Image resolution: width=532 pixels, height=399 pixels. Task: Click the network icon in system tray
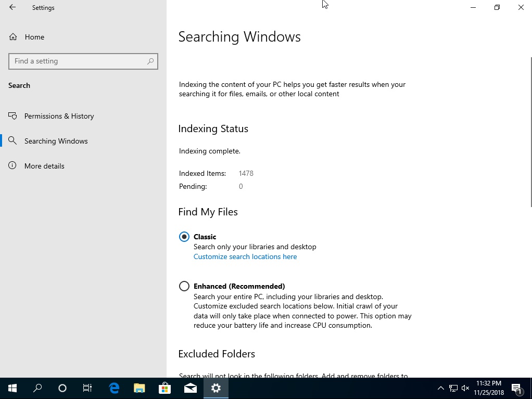[453, 388]
